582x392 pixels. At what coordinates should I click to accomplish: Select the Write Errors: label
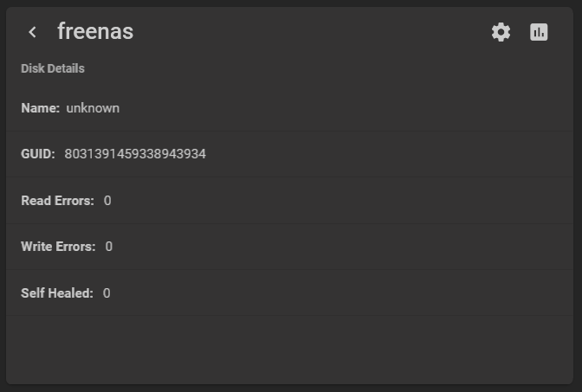click(x=58, y=247)
